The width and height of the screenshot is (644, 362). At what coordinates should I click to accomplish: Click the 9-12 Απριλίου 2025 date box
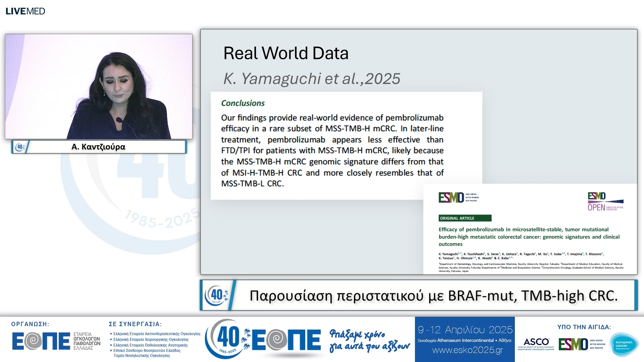pyautogui.click(x=465, y=330)
